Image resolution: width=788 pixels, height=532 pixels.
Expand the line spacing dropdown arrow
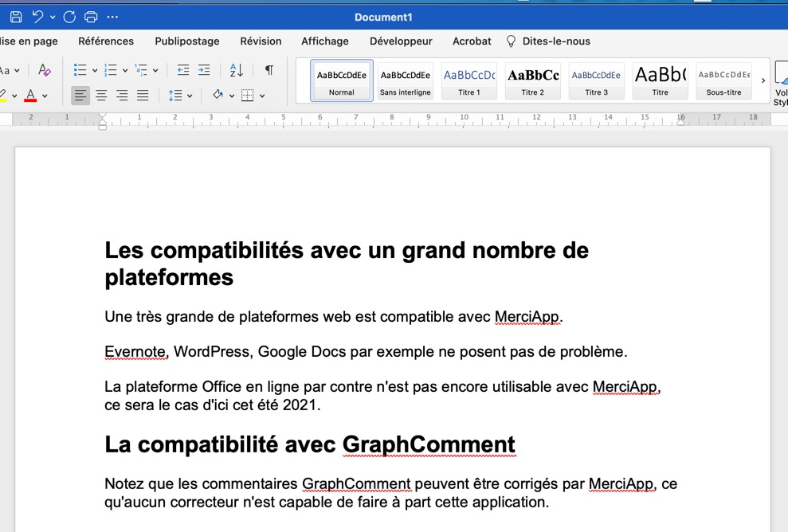(x=190, y=96)
